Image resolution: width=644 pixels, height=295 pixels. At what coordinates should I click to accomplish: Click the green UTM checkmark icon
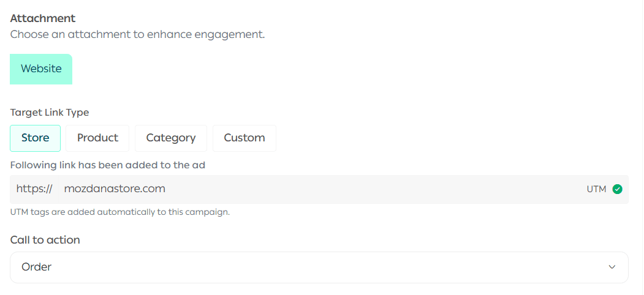tap(617, 189)
